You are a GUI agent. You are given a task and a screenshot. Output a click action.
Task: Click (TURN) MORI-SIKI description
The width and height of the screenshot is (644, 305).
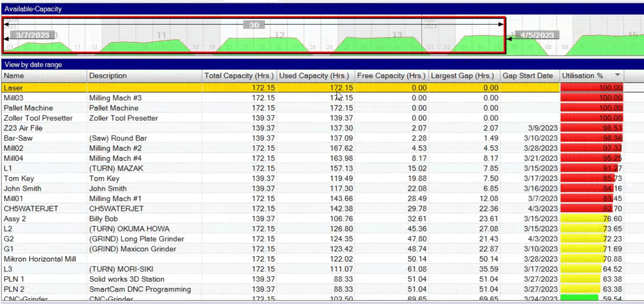[121, 269]
